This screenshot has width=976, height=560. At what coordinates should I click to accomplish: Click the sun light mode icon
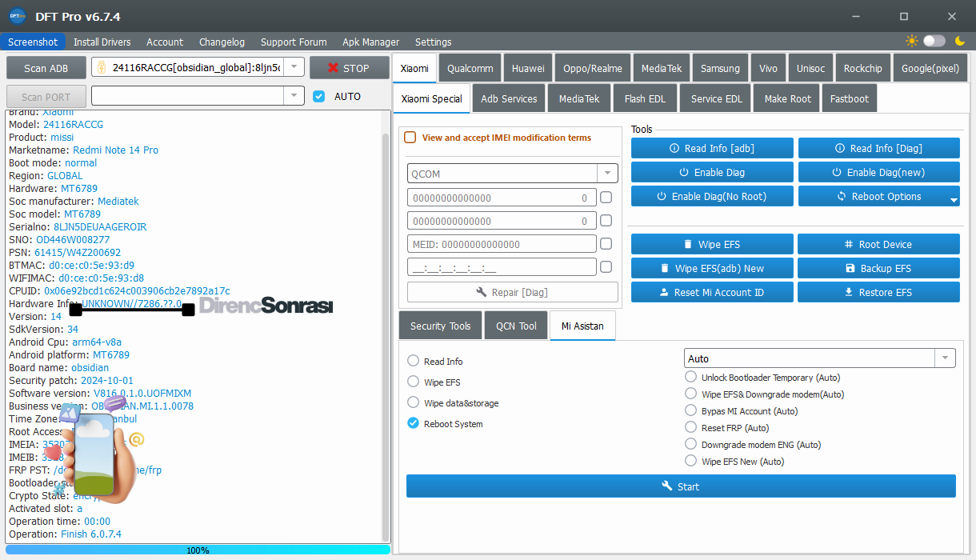911,41
